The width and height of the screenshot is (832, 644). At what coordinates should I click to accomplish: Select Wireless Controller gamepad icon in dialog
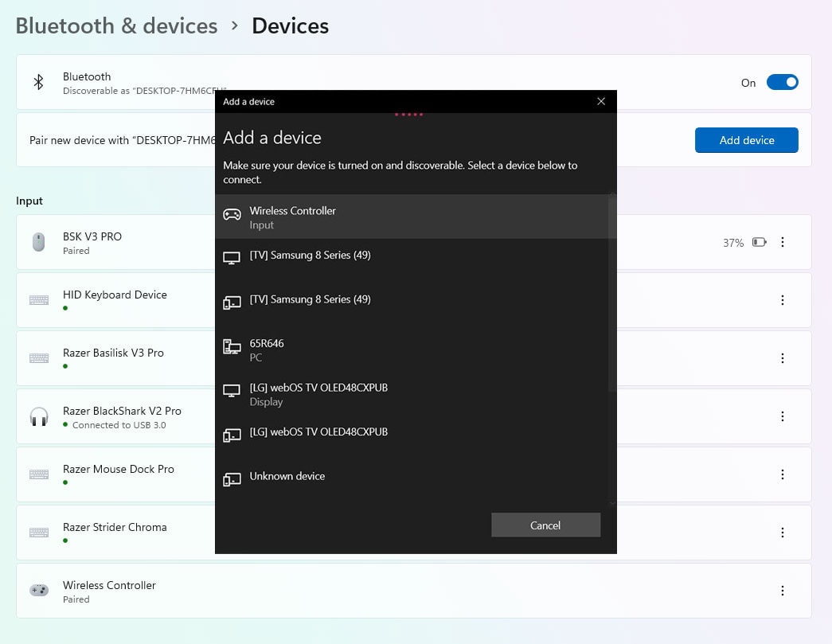[232, 215]
